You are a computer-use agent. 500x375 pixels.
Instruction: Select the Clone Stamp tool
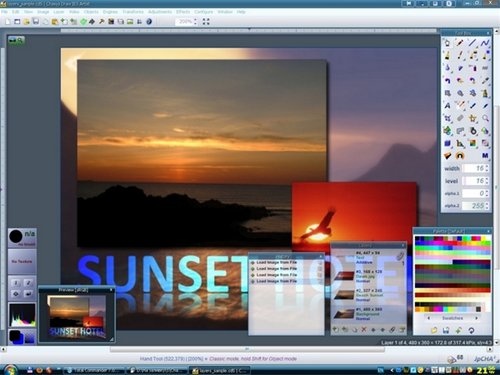click(x=485, y=93)
